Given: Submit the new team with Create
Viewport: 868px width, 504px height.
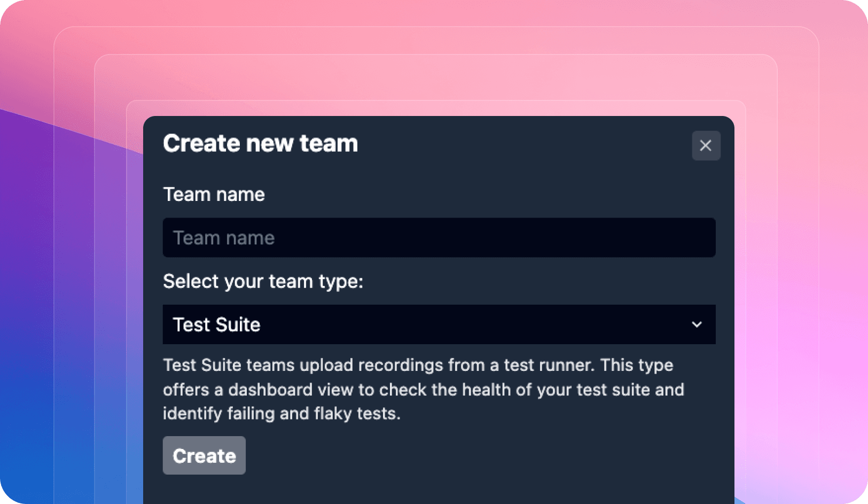Looking at the screenshot, I should click(204, 455).
